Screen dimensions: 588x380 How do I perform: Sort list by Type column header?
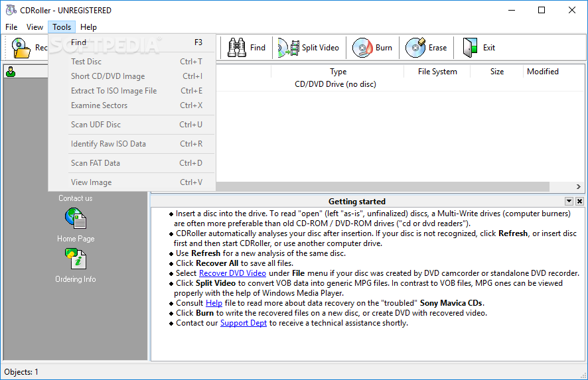[x=338, y=72]
